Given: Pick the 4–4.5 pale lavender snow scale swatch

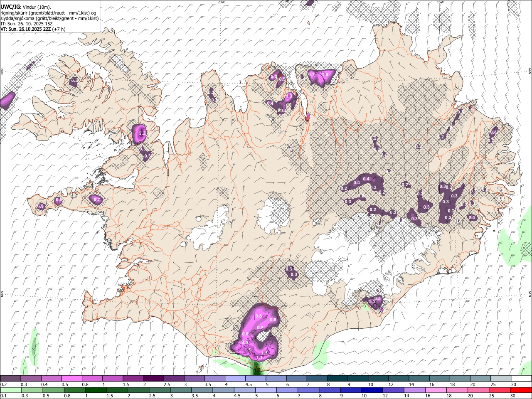Looking at the screenshot, I should coord(235,379).
